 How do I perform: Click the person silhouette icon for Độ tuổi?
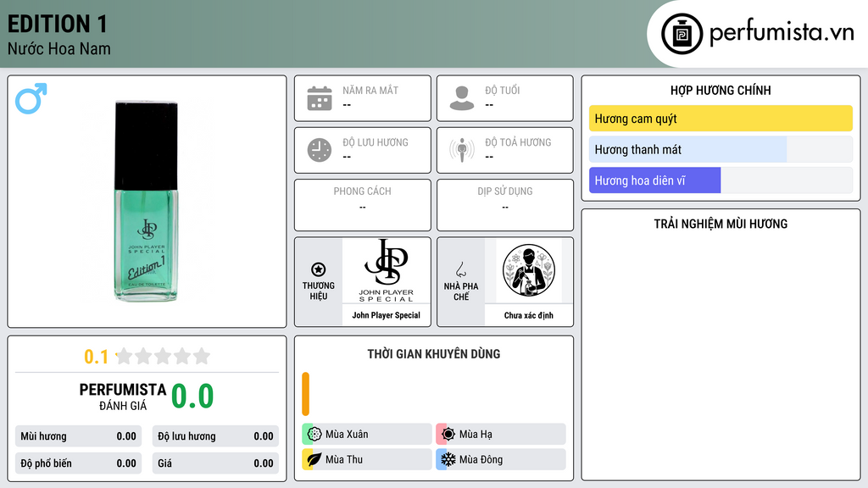pos(462,98)
